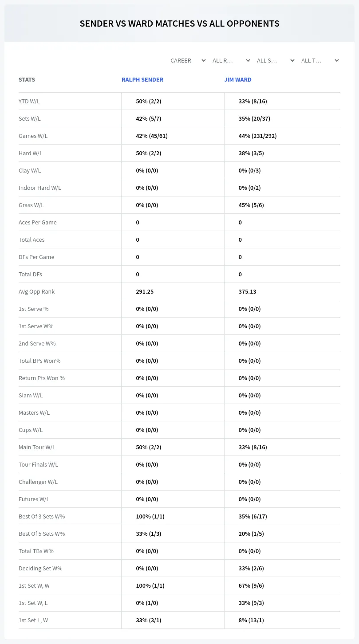Open Ralph Sender player link
The image size is (359, 644).
click(142, 80)
